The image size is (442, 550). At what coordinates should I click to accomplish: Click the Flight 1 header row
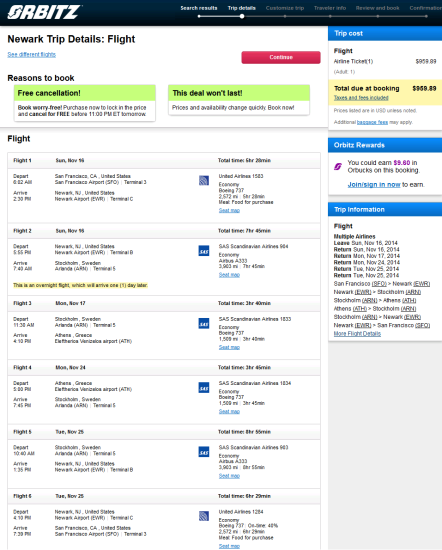coord(164,160)
